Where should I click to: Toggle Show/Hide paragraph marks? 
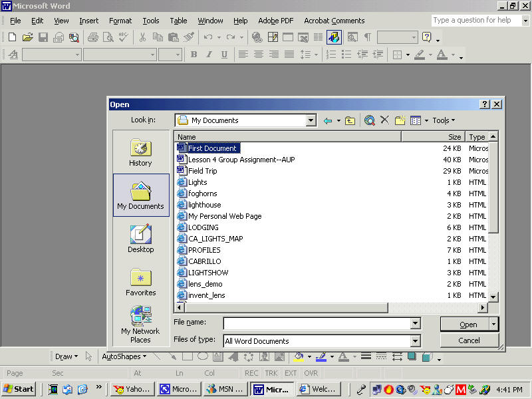pyautogui.click(x=368, y=37)
